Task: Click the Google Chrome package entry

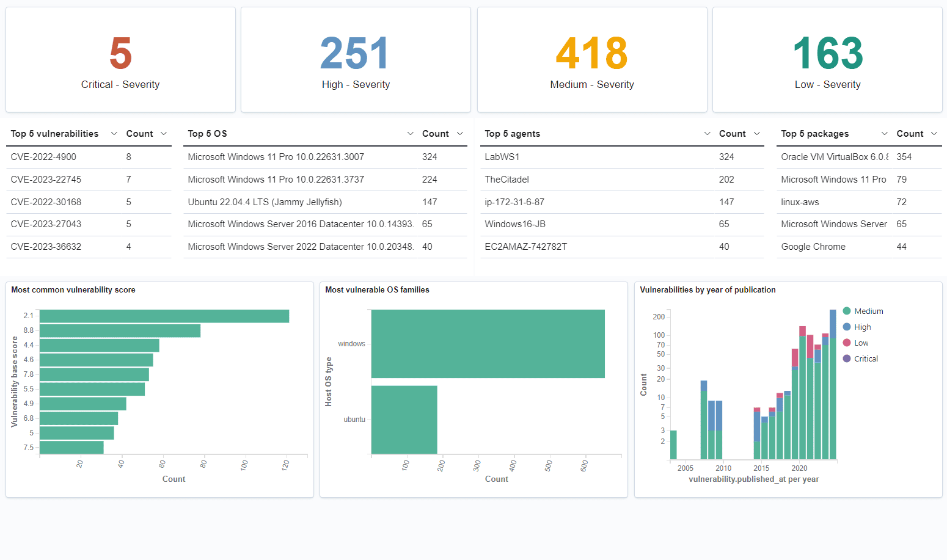Action: (813, 246)
